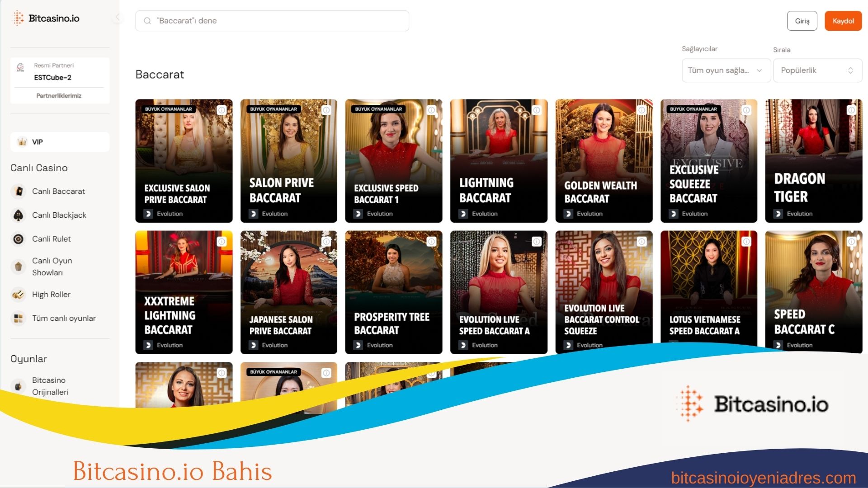Show info for Prosperity Tree Baccarat
The image size is (868, 488).
pyautogui.click(x=431, y=241)
